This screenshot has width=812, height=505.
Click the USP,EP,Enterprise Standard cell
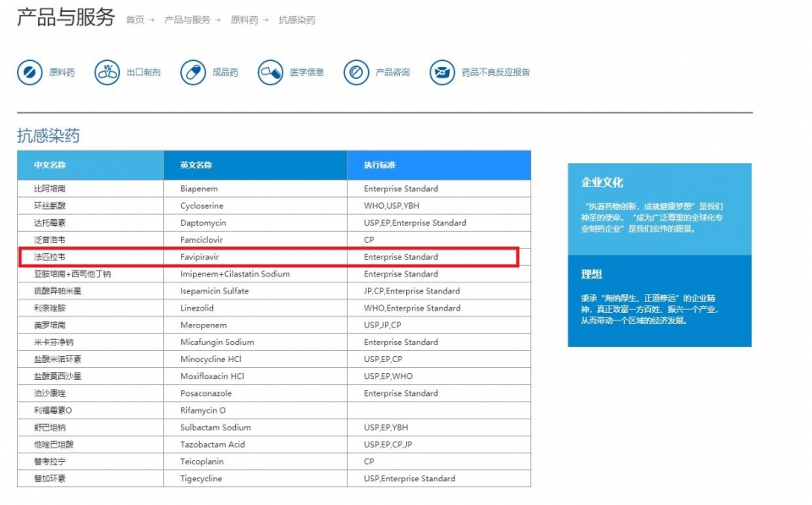click(439, 222)
